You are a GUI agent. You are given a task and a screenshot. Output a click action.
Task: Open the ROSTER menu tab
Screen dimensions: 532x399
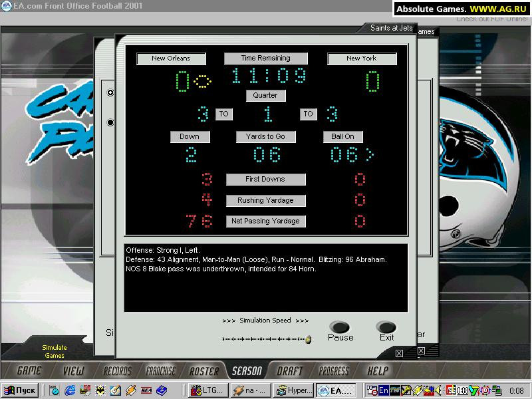point(204,370)
